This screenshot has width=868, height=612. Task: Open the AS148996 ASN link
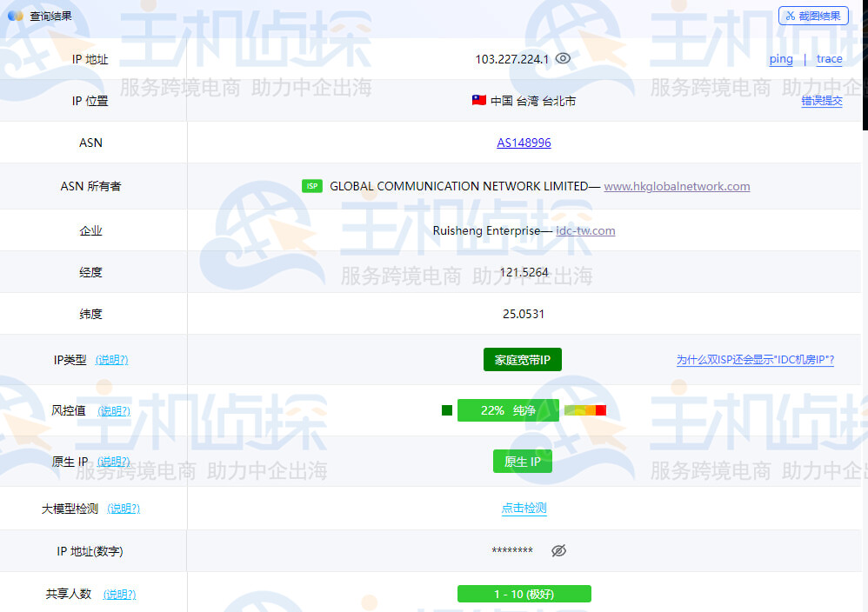coord(524,143)
